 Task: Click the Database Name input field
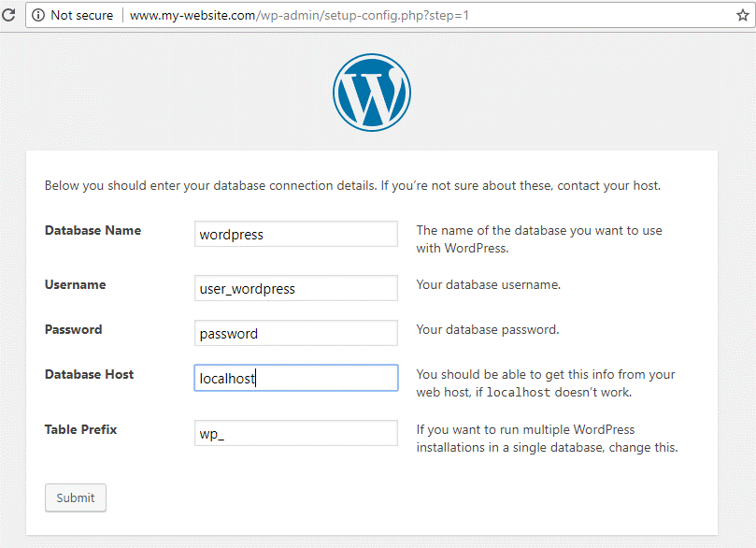tap(296, 235)
